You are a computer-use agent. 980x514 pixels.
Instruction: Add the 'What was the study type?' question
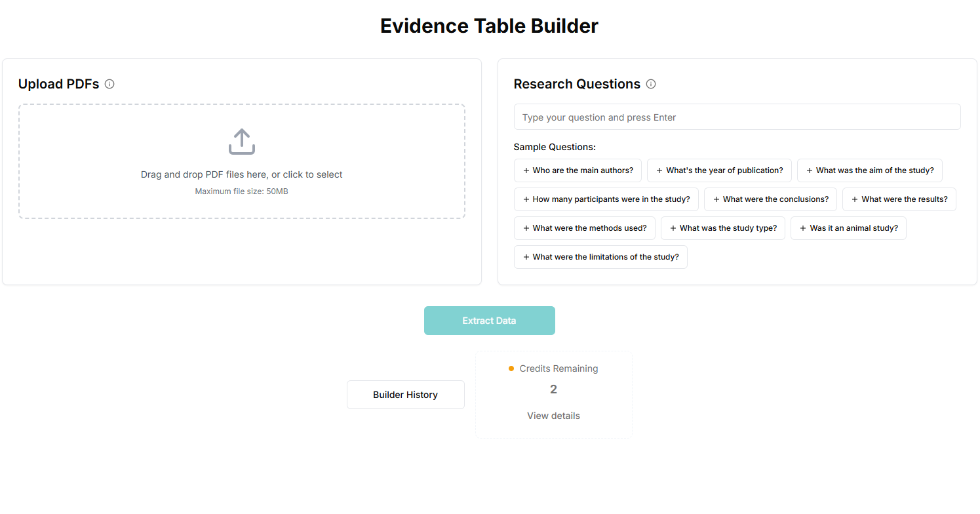(723, 228)
